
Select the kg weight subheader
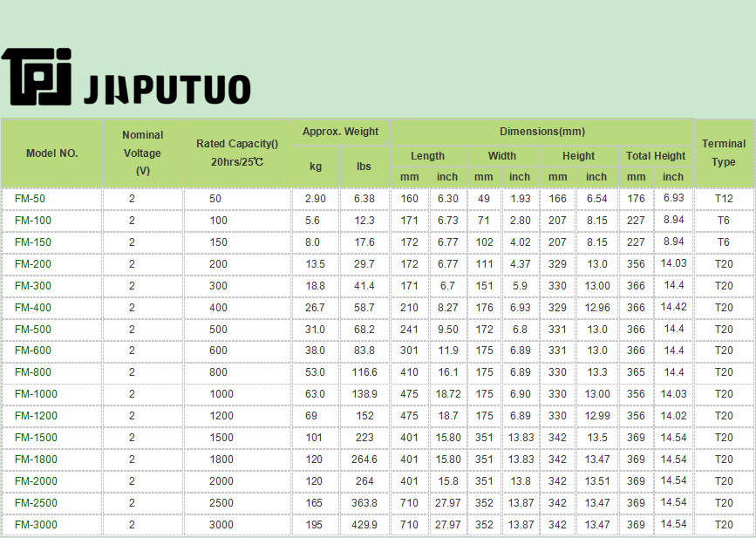pyautogui.click(x=316, y=166)
